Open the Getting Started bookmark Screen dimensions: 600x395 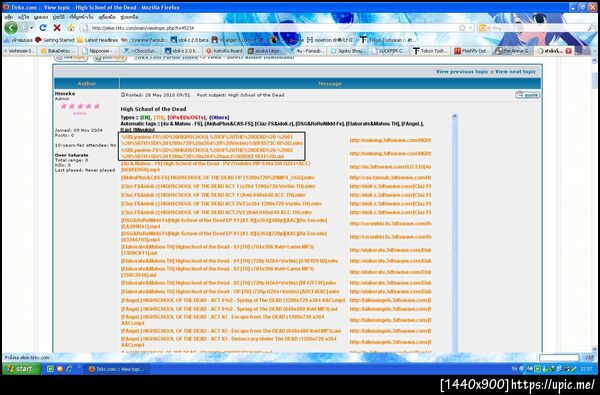pyautogui.click(x=54, y=40)
